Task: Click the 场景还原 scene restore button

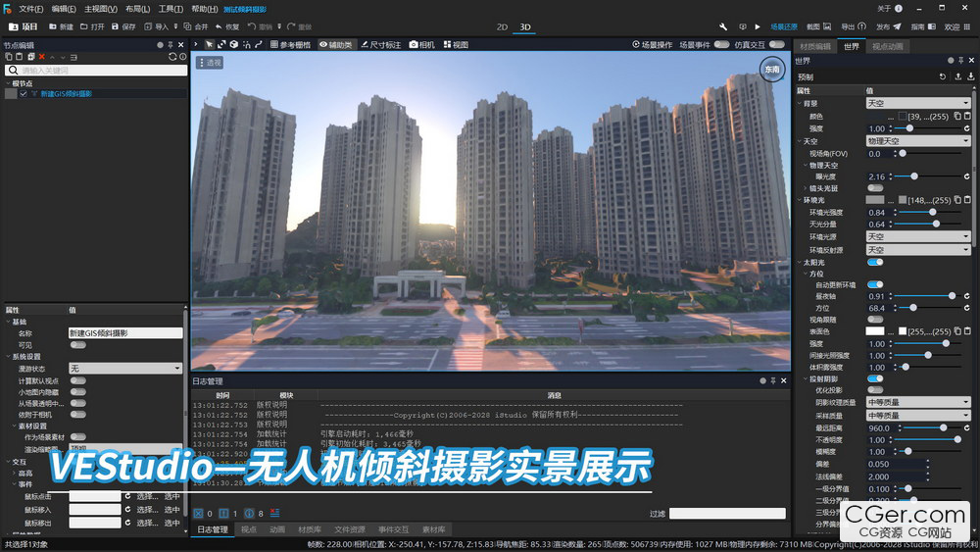Action: [784, 26]
